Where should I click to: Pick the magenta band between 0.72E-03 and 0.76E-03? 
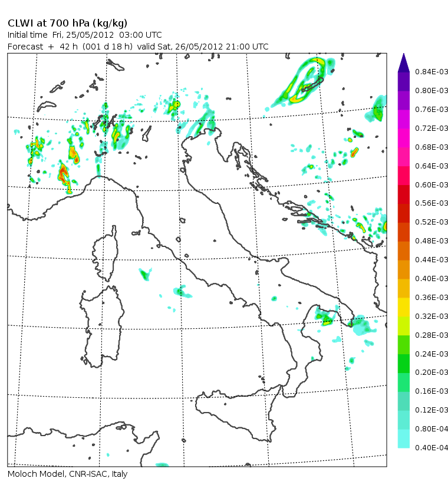pos(403,119)
